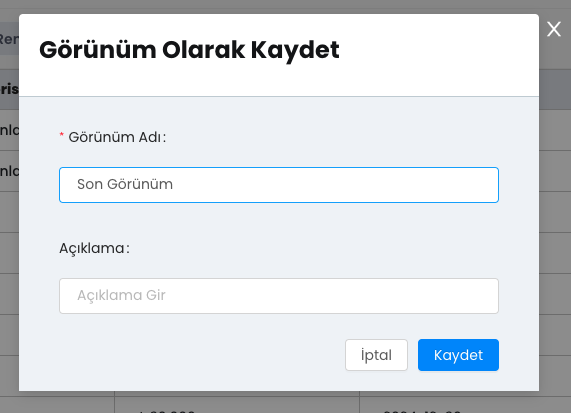Click the 'Açıklama Gir' placeholder text
This screenshot has width=571, height=413.
pos(121,295)
